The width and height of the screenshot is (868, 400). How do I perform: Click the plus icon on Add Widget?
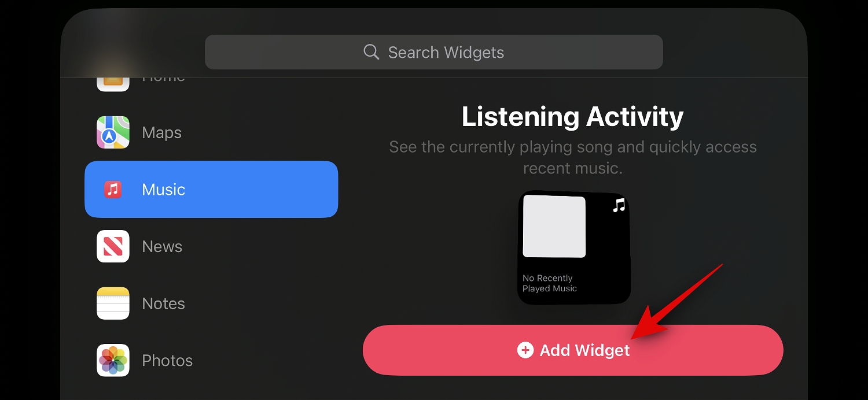point(525,350)
